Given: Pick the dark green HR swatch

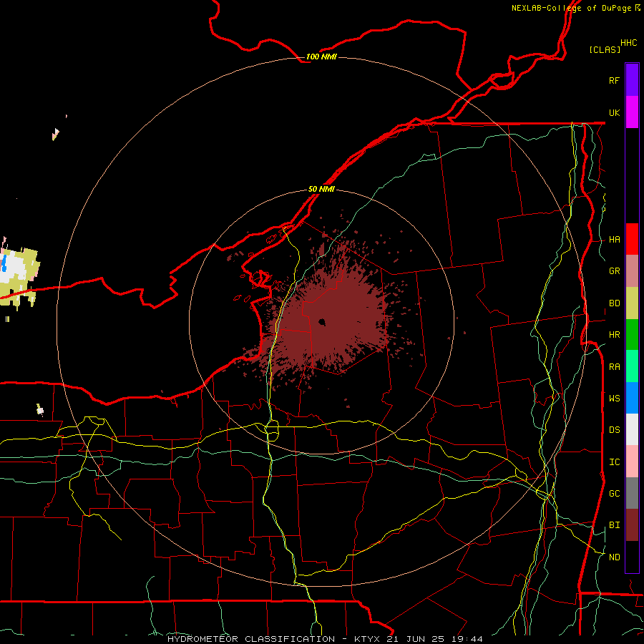Looking at the screenshot, I should (x=632, y=335).
